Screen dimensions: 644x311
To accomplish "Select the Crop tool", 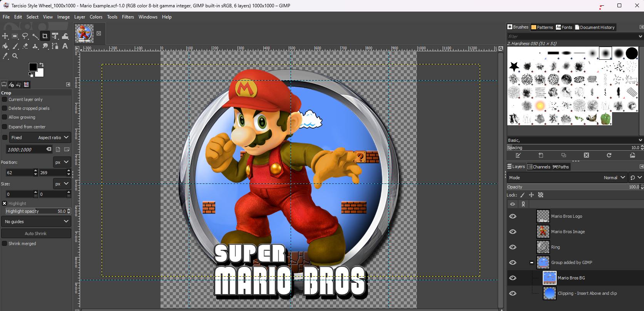I will (45, 36).
